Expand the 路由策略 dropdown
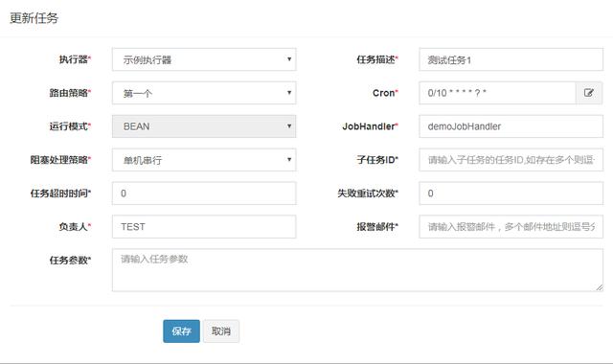Screen dimensions: 613x364 point(204,93)
